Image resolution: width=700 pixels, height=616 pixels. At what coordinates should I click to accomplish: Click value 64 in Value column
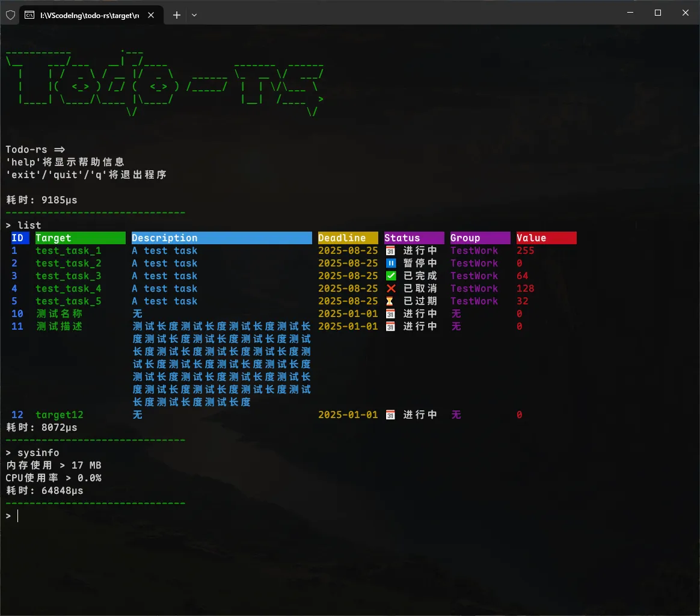(x=523, y=276)
